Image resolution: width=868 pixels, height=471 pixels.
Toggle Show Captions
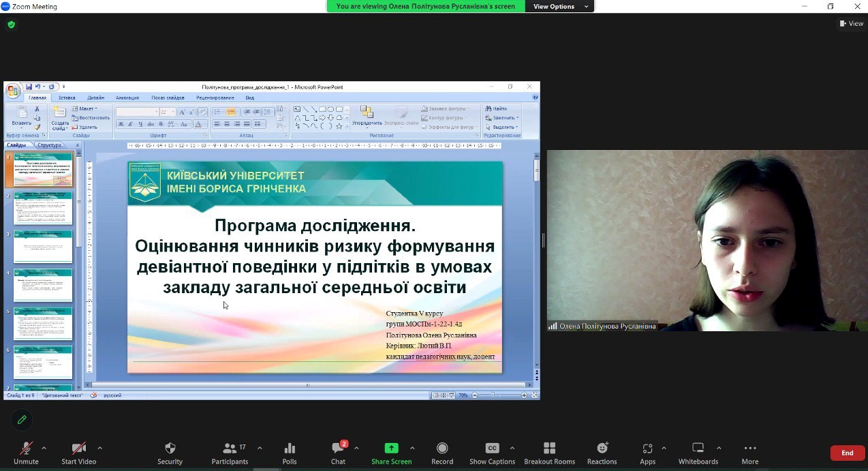click(492, 453)
